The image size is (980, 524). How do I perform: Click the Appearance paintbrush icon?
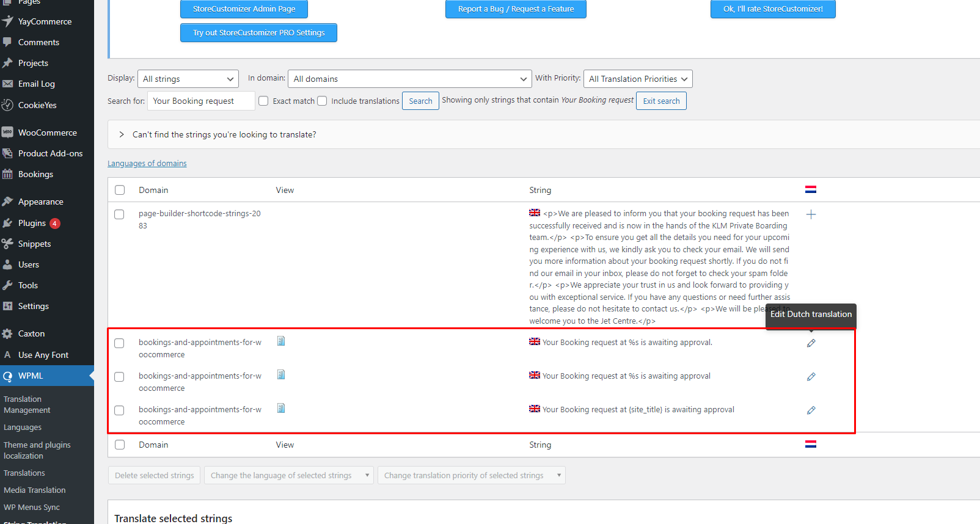[7, 202]
